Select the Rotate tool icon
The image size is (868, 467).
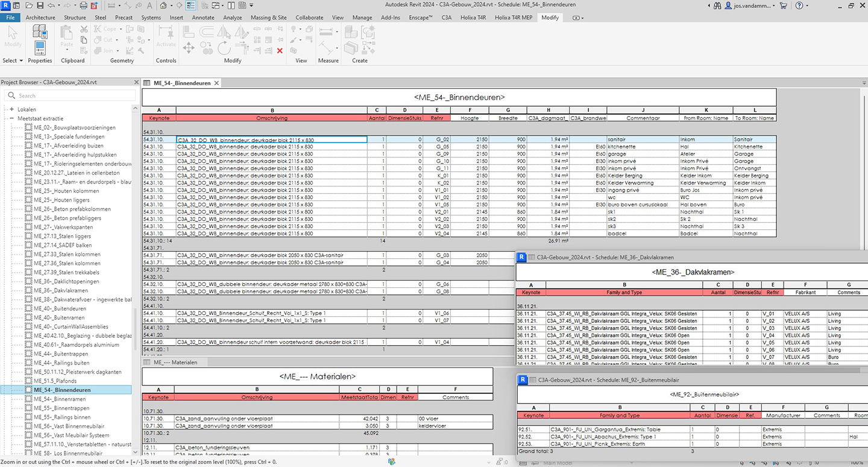coord(224,48)
